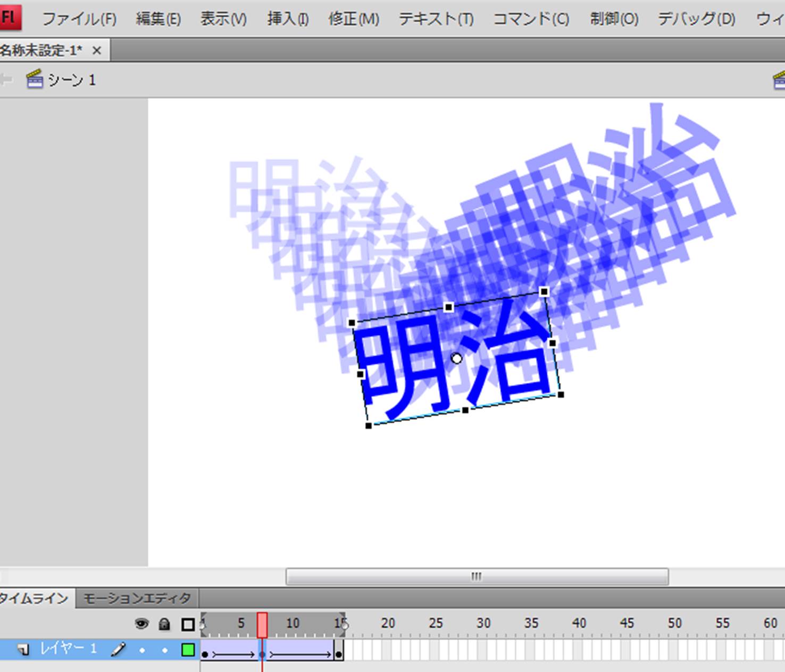This screenshot has height=672, width=785.
Task: Expand the 挿入(I) menu
Action: [288, 19]
